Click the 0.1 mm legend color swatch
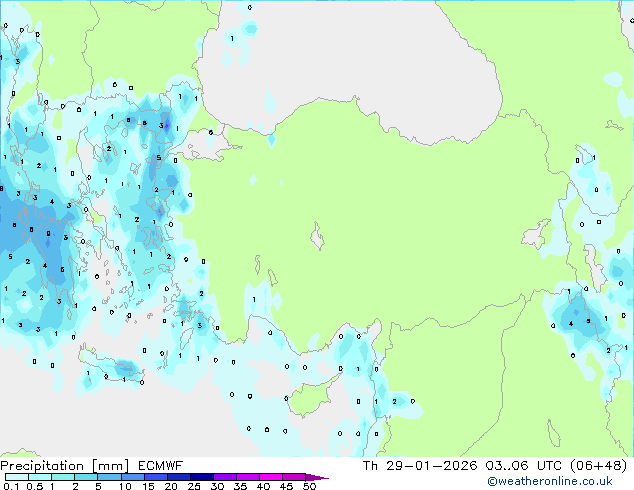This screenshot has width=634, height=490. tap(17, 477)
